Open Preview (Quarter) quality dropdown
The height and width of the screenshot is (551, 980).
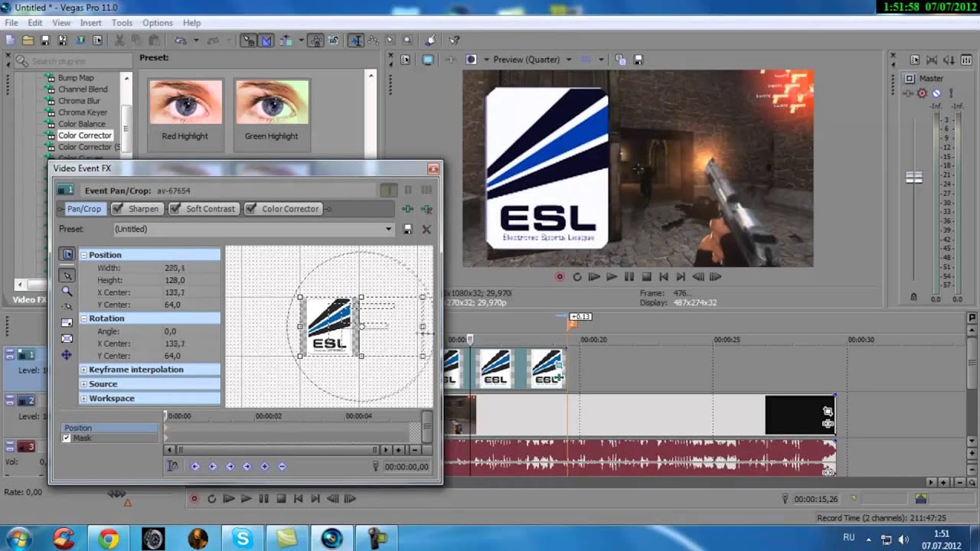point(568,60)
